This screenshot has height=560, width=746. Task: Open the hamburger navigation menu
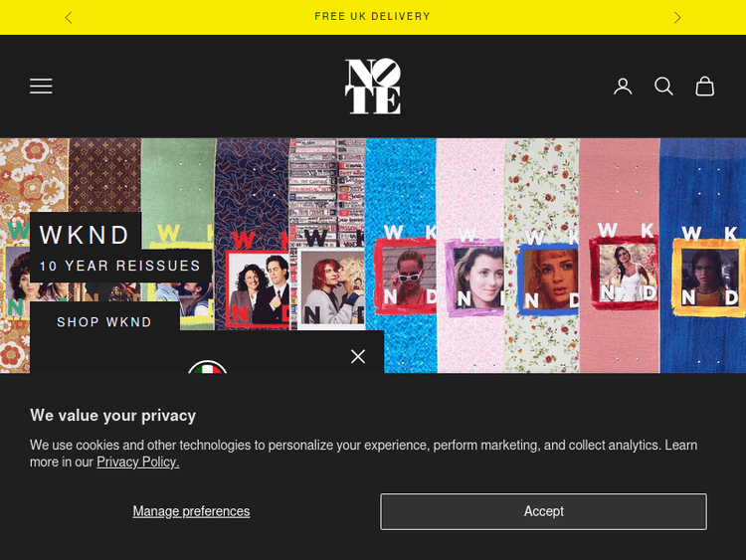(x=41, y=87)
